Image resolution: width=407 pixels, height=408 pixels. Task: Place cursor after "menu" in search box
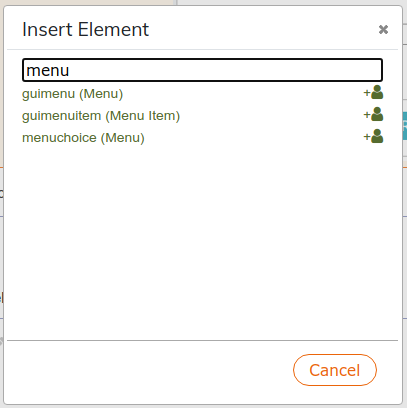(x=70, y=70)
